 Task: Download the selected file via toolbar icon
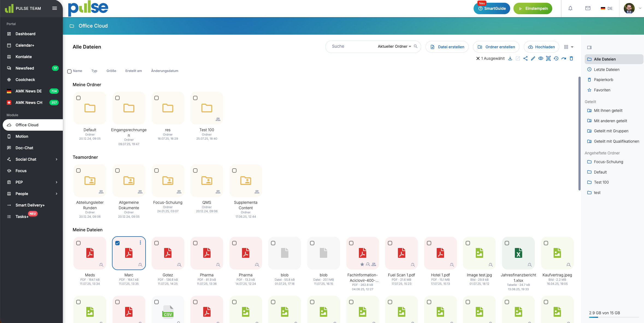coord(510,58)
